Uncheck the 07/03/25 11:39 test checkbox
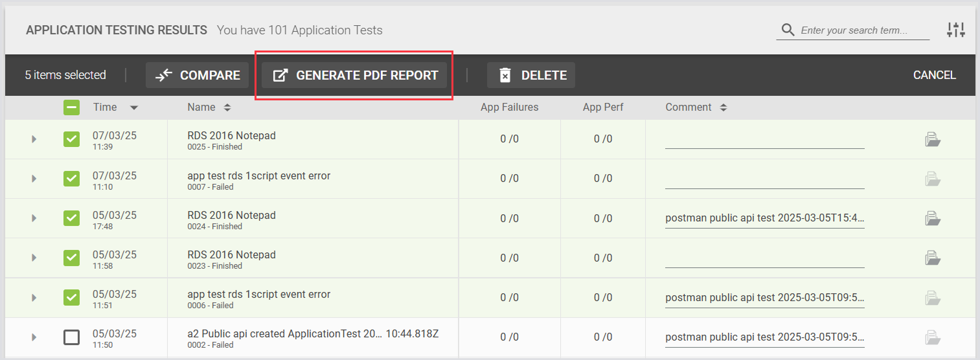Viewport: 980px width, 360px height. tap(71, 139)
